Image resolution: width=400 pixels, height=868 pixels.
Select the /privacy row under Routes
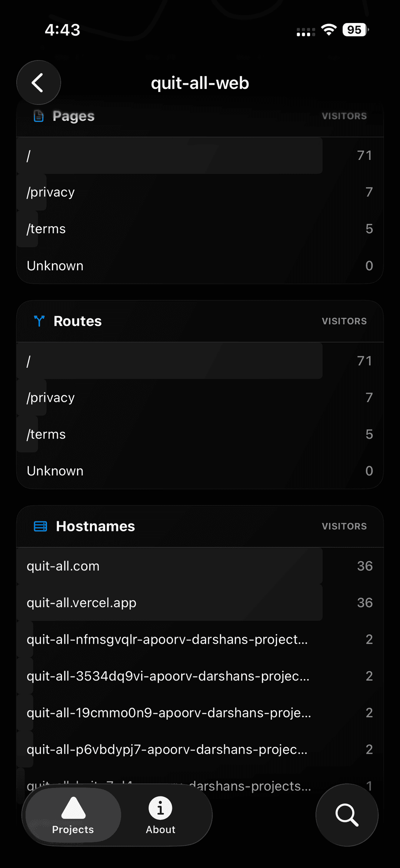coord(200,397)
